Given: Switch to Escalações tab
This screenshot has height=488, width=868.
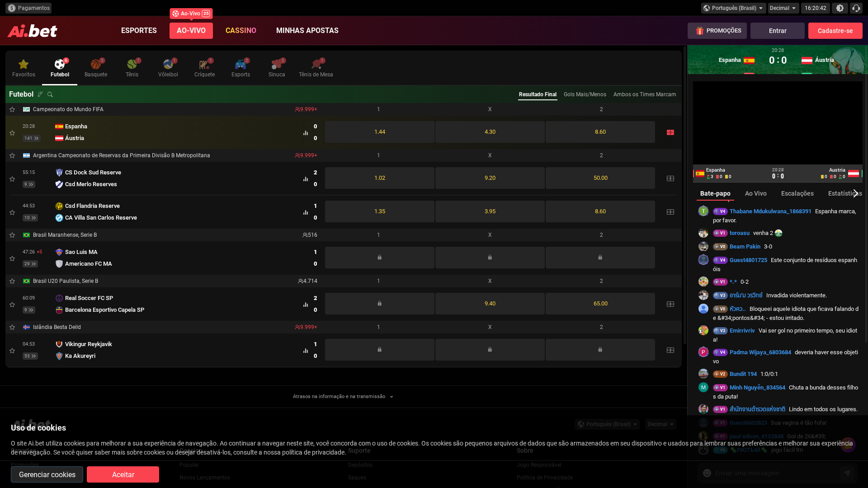Looking at the screenshot, I should pos(797,193).
